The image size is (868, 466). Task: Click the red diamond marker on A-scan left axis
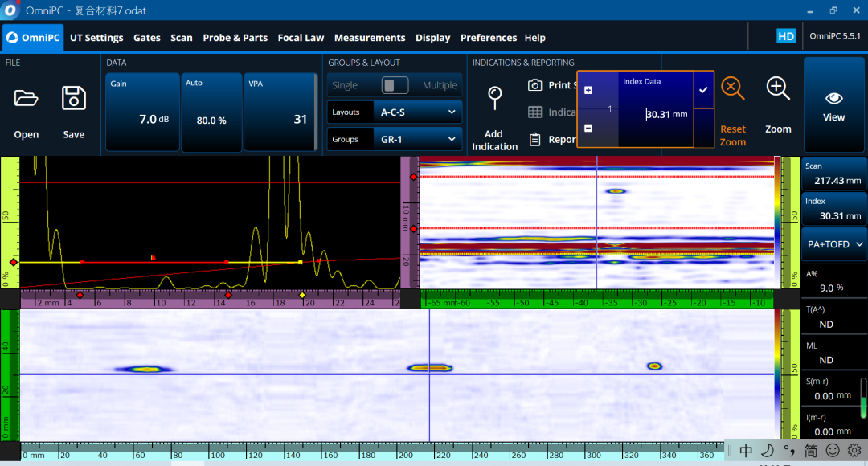click(x=14, y=263)
